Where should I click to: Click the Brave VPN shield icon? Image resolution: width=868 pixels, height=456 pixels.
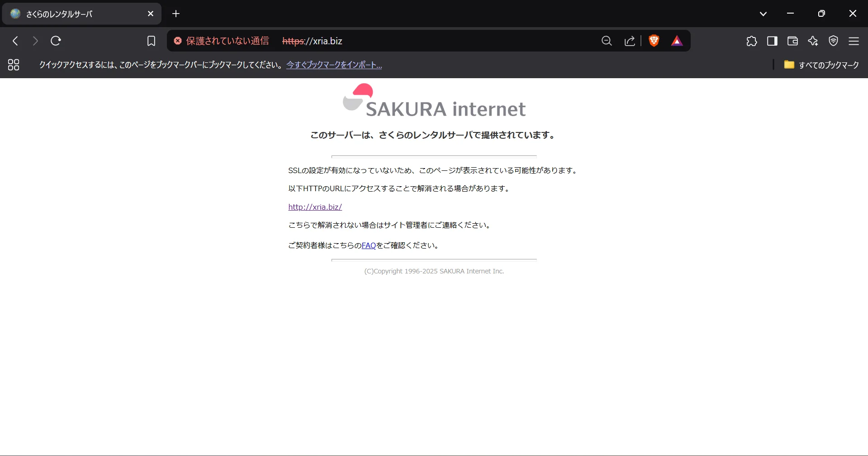point(833,41)
